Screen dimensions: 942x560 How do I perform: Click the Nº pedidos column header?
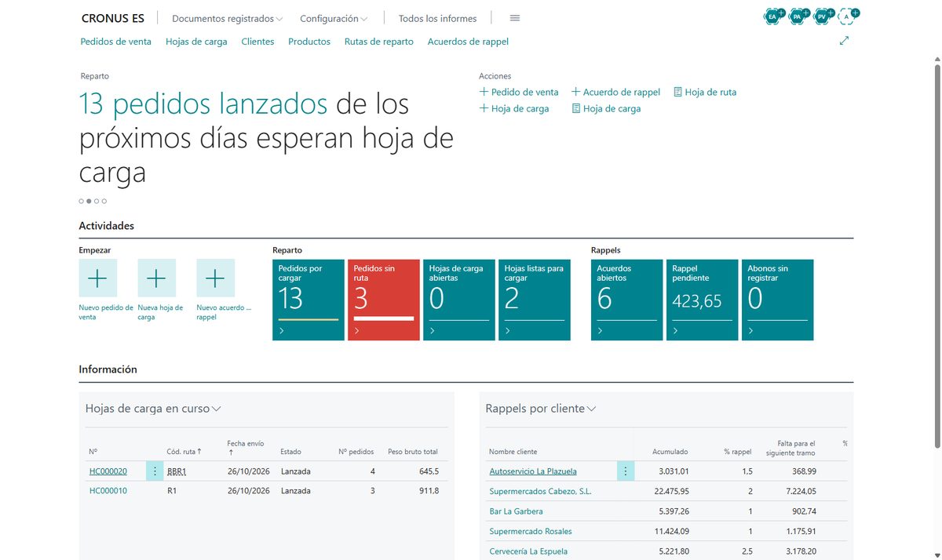(x=356, y=452)
